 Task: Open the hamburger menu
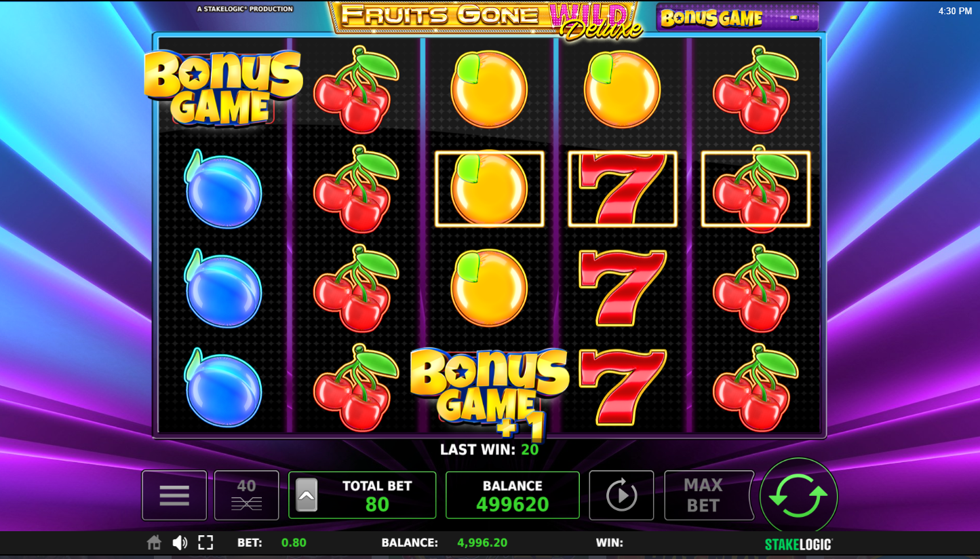[174, 495]
